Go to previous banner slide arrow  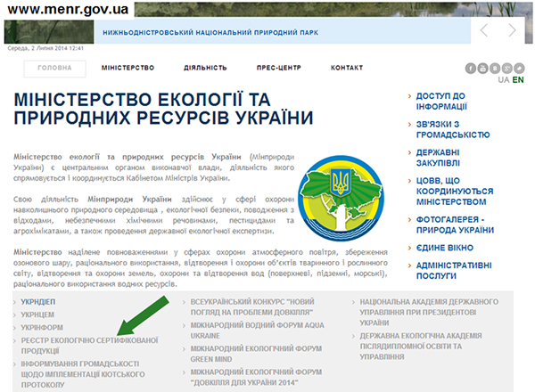pos(484,30)
